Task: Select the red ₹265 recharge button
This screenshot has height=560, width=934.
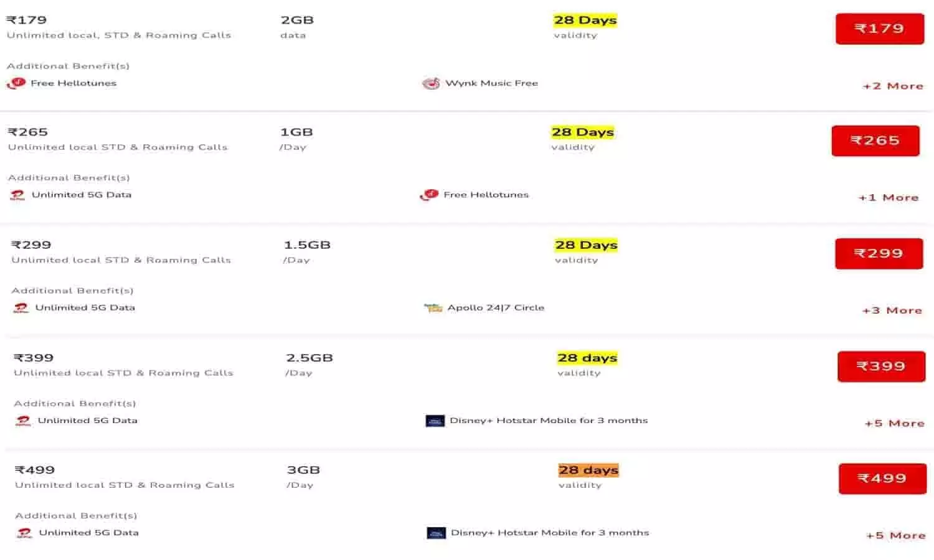Action: (875, 141)
